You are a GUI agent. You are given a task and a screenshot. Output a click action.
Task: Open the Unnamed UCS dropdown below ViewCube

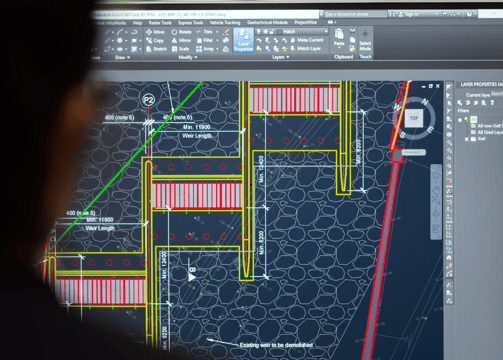click(413, 152)
